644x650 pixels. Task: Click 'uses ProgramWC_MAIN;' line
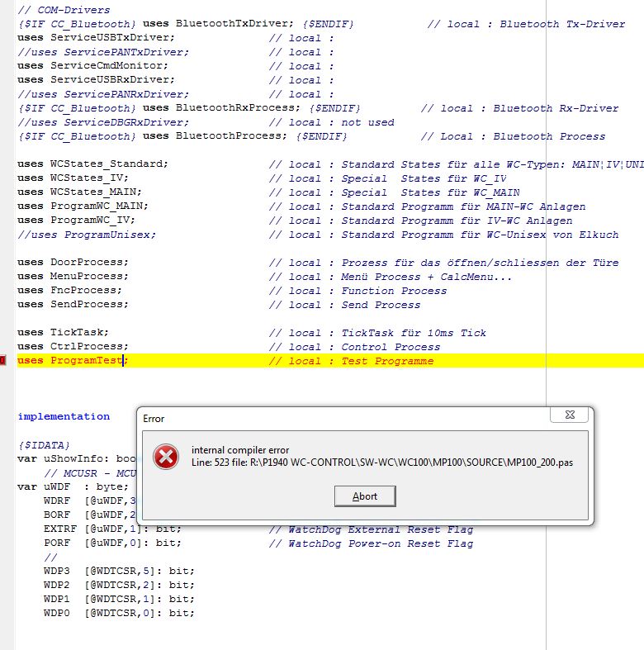coord(83,206)
